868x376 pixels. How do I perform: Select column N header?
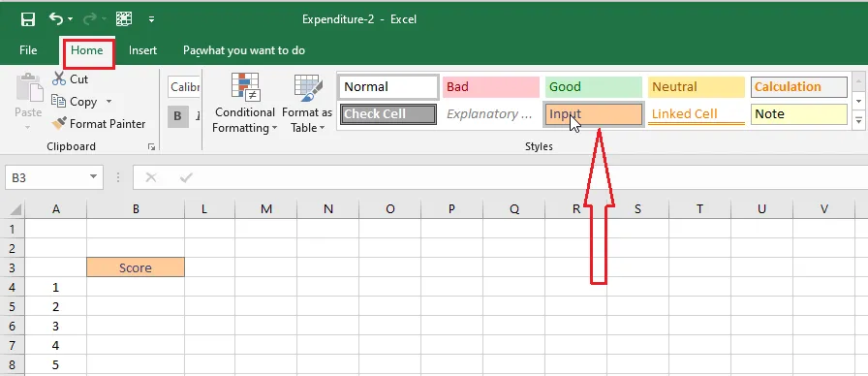point(328,208)
